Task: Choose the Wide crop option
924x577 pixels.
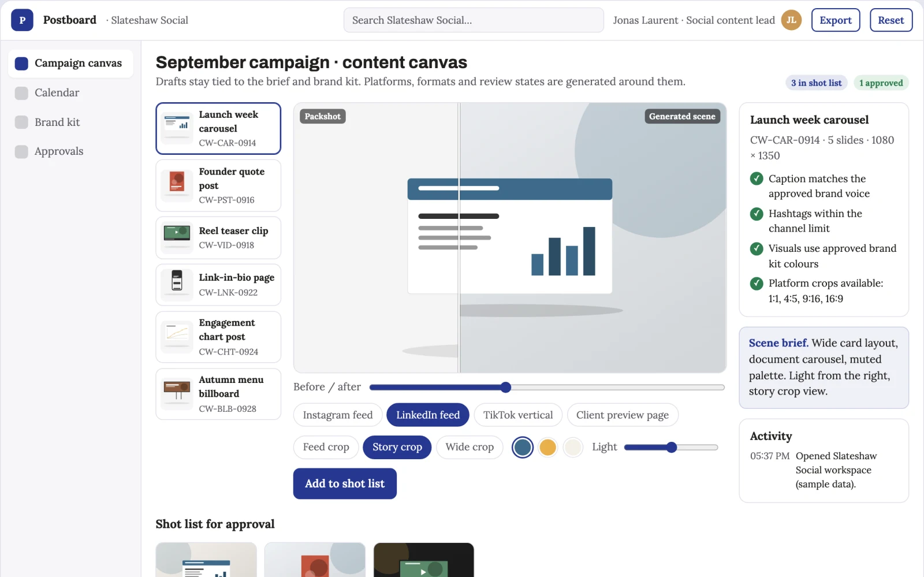Action: (470, 447)
